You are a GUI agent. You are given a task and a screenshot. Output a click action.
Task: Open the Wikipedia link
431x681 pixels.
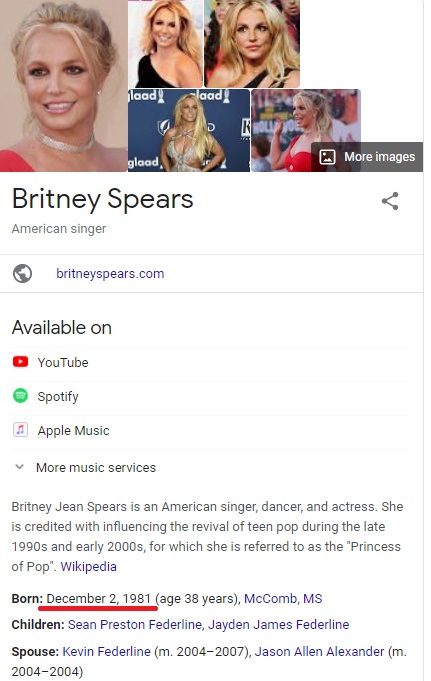(89, 567)
